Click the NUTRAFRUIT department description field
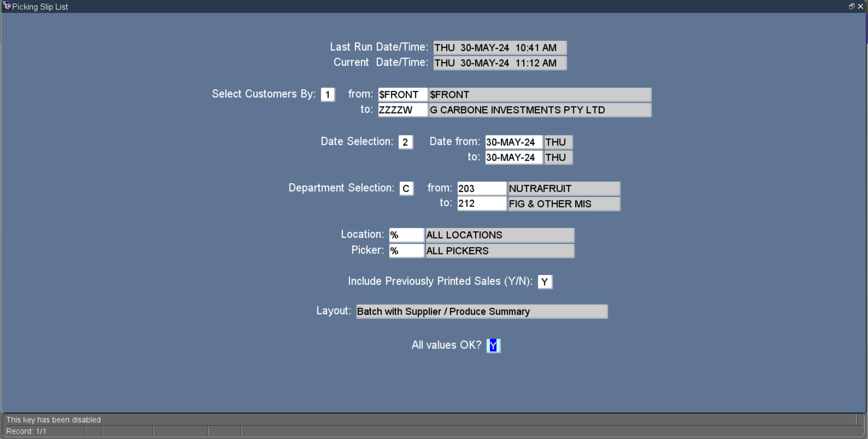Image resolution: width=868 pixels, height=439 pixels. [564, 189]
